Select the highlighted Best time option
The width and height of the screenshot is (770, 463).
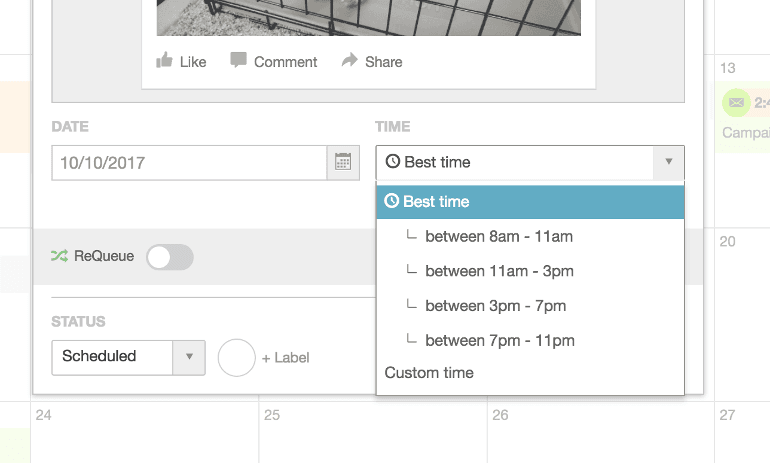point(530,202)
